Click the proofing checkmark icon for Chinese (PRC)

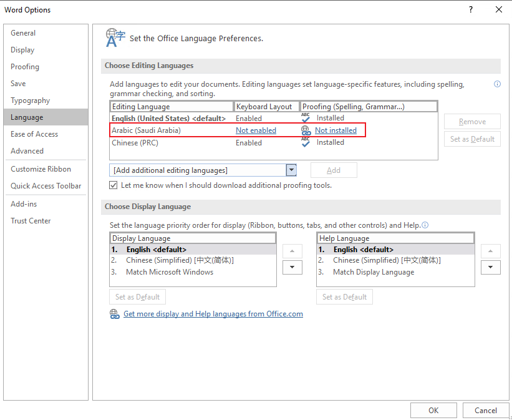[x=306, y=142]
